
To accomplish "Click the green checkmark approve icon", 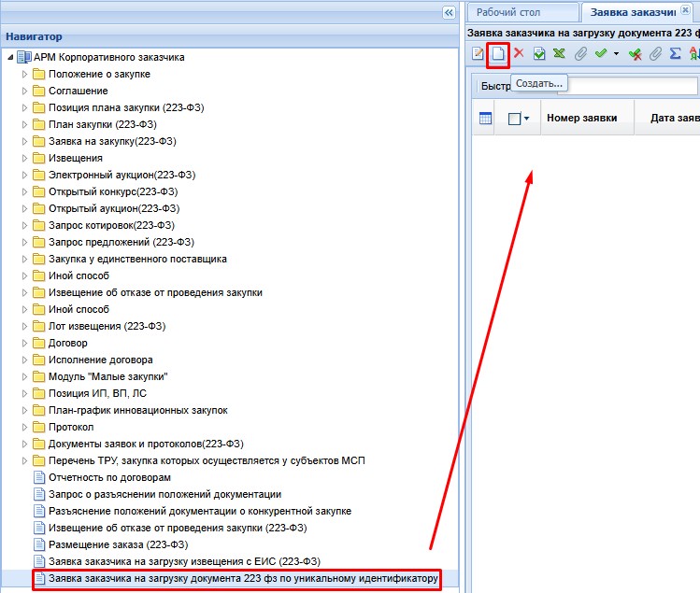I will pyautogui.click(x=601, y=54).
